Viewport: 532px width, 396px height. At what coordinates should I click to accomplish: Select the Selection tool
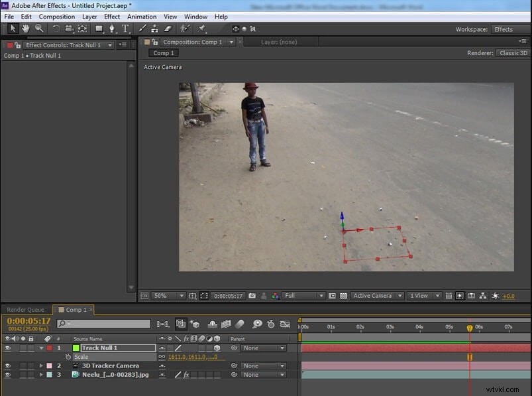[x=11, y=29]
